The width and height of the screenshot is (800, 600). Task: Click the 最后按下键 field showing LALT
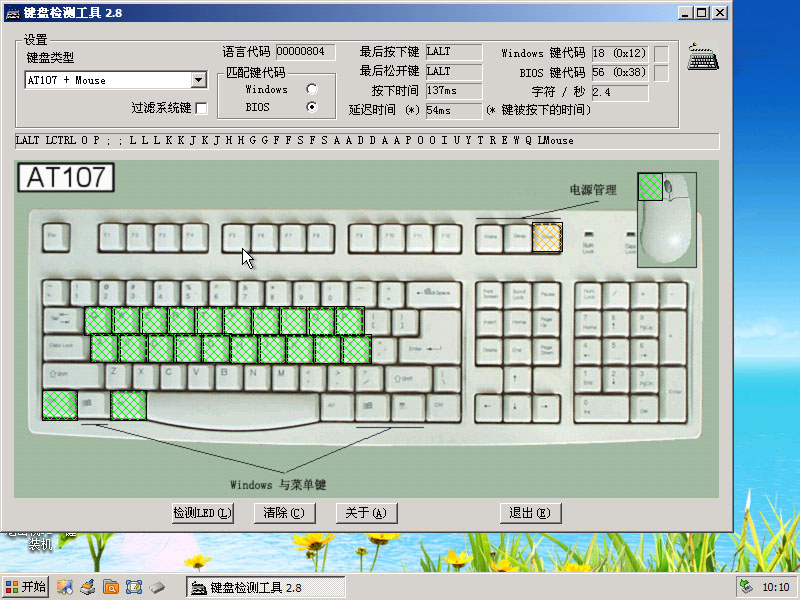(454, 52)
